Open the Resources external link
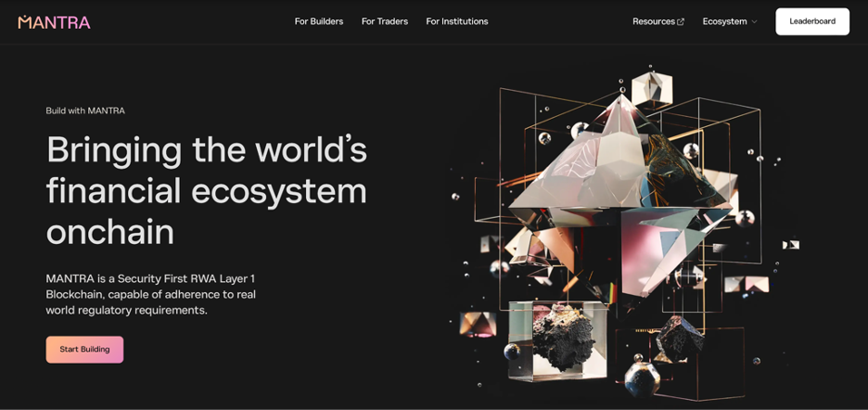868x410 pixels. [x=658, y=21]
